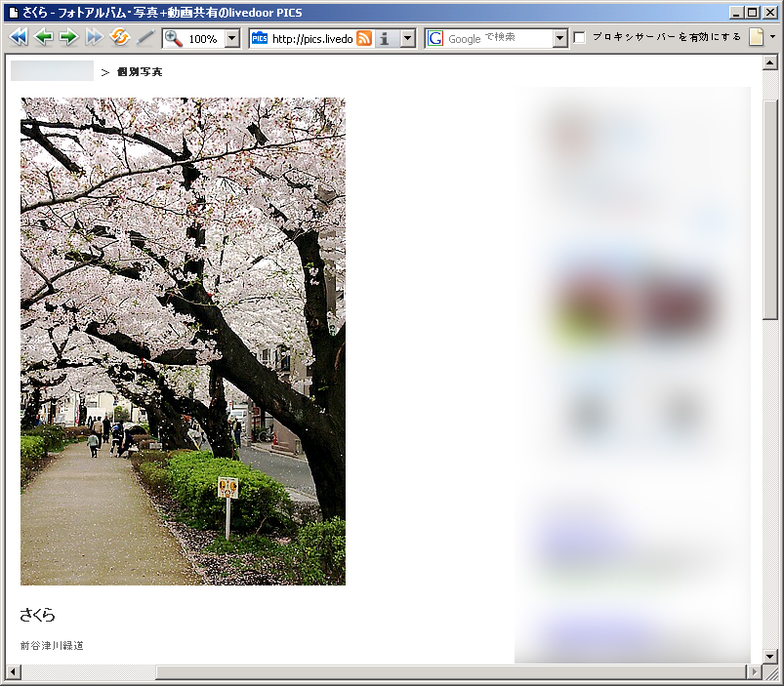Click the PICS site favicon in address bar

point(260,38)
